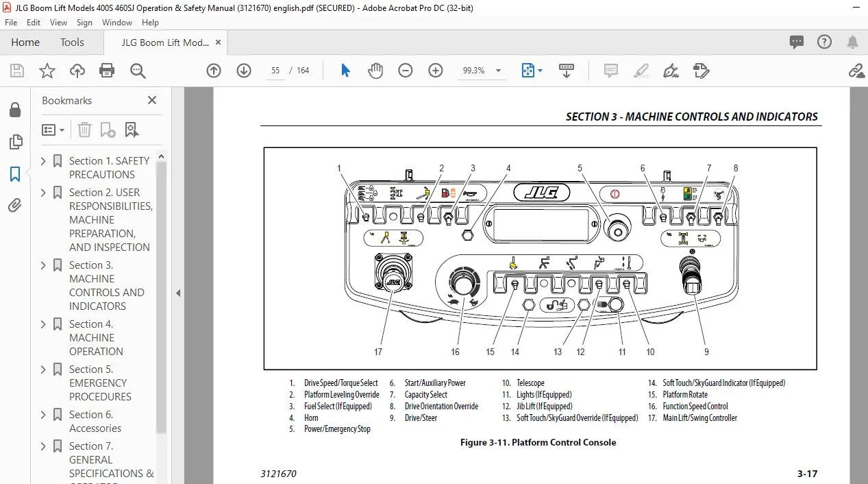The image size is (868, 484).
Task: Jump to Section 6. Accessories bookmark
Action: pyautogui.click(x=95, y=421)
